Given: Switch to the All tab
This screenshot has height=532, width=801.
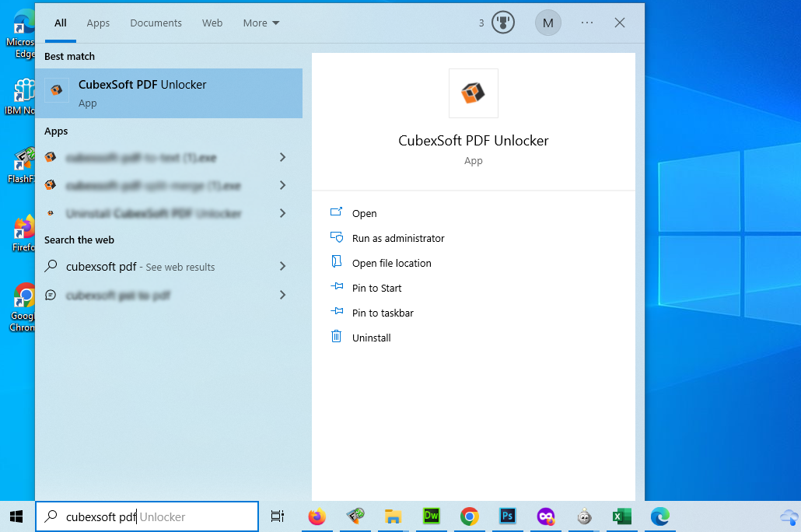Looking at the screenshot, I should click(61, 23).
